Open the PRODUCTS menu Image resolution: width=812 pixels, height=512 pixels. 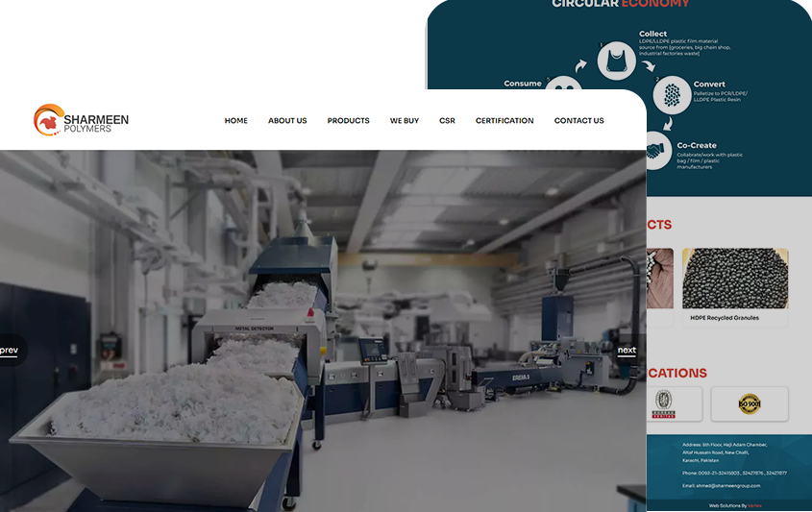click(348, 121)
